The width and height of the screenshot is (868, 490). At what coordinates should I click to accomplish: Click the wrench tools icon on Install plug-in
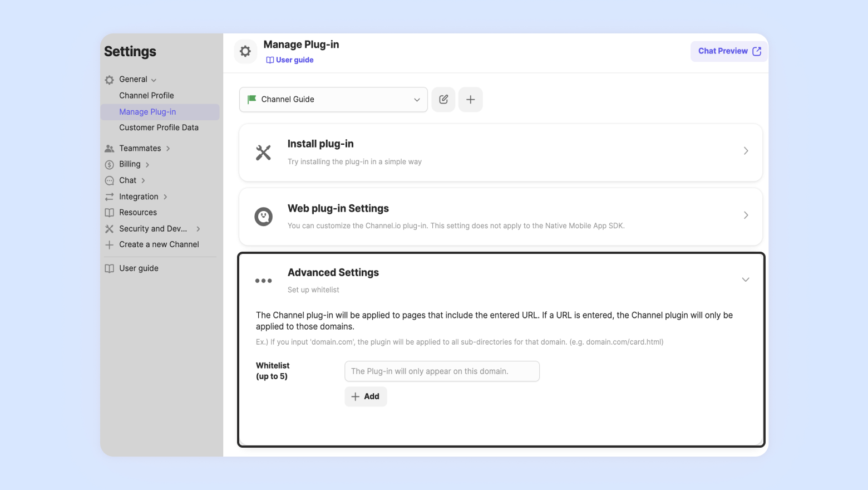263,153
